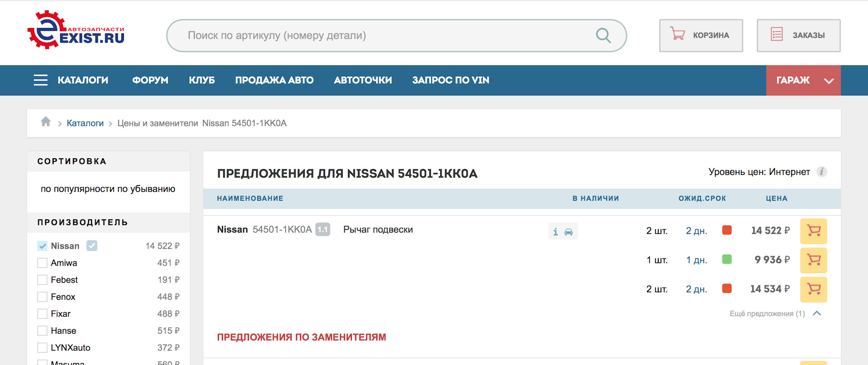Uncheck the Nissan manufacturer checkbox
The image size is (868, 365).
[42, 246]
